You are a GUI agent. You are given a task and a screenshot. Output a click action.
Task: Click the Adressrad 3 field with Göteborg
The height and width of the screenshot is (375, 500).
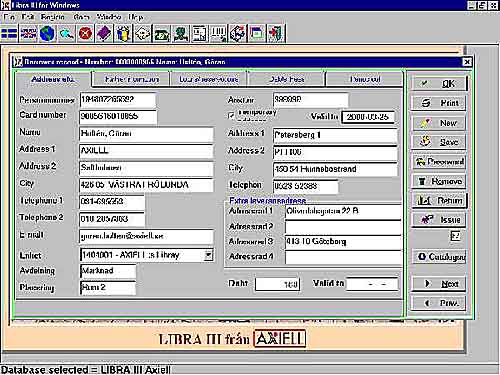tap(343, 242)
